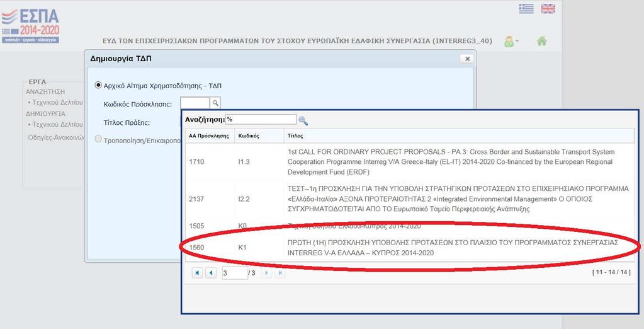Sort by ΑΑ Πρόσκλησης column header
Image resolution: width=644 pixels, height=329 pixels.
(x=209, y=136)
